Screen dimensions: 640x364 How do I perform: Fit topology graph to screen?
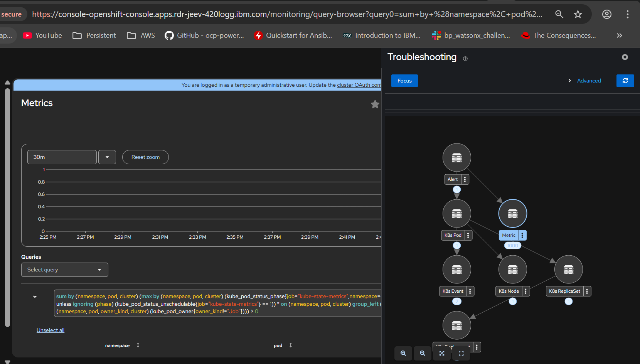[442, 353]
